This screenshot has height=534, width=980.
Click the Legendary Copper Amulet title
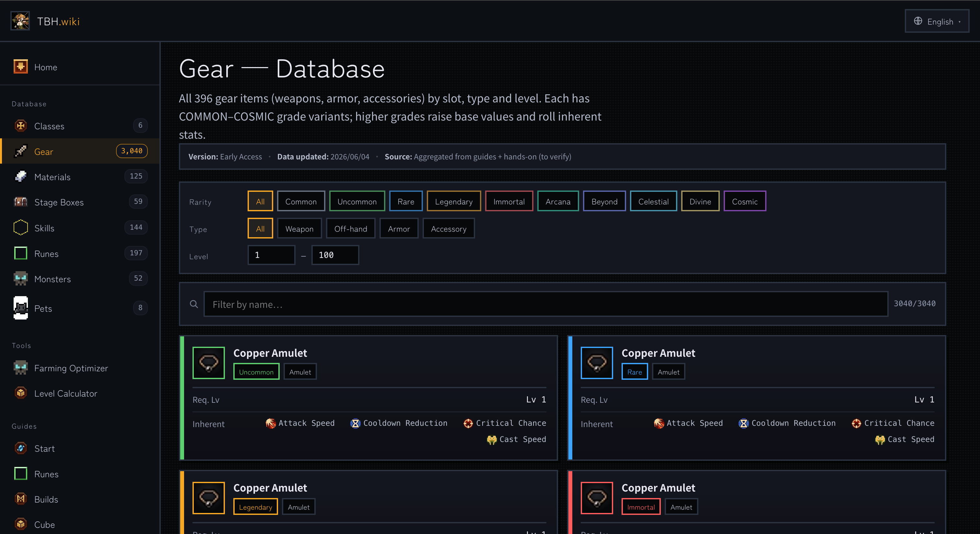[270, 488]
